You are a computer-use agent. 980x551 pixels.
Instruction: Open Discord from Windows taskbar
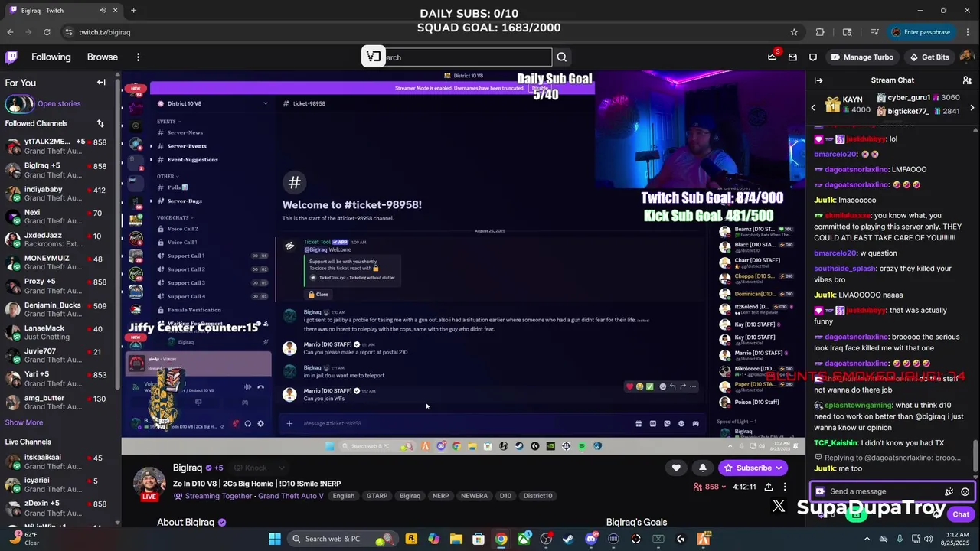click(590, 539)
